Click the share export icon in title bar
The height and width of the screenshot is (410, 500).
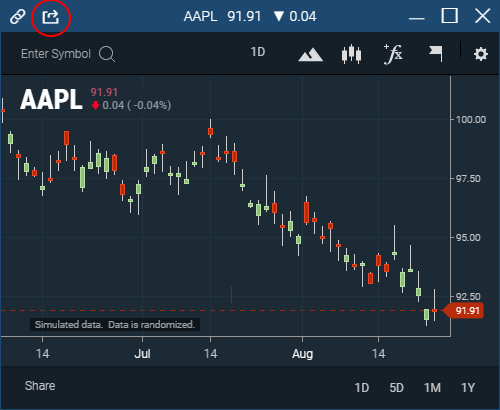pyautogui.click(x=50, y=17)
